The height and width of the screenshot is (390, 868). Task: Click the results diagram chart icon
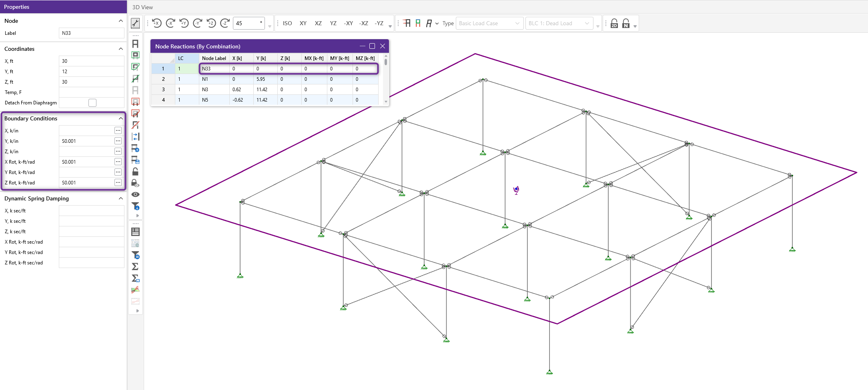tap(135, 290)
